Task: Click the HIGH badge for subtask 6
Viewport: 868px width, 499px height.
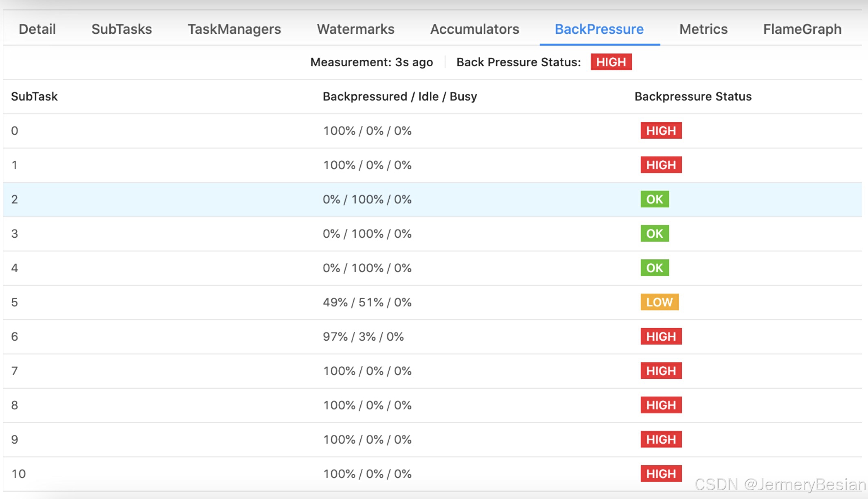Action: (x=661, y=337)
